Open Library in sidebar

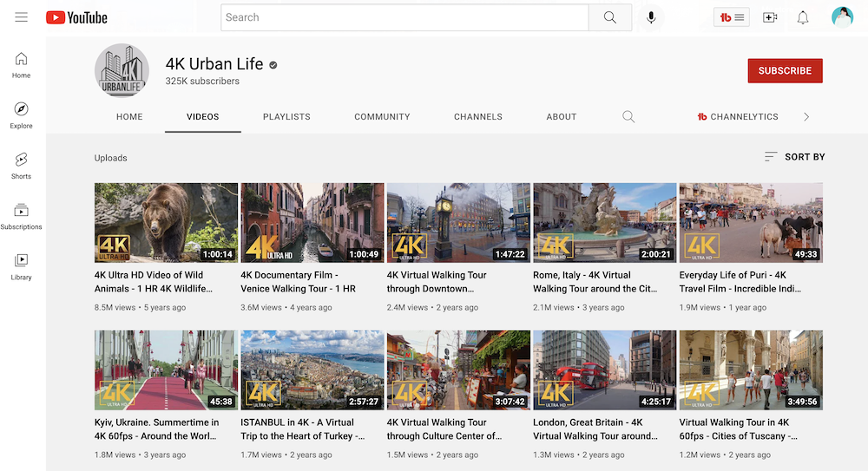[x=21, y=267]
